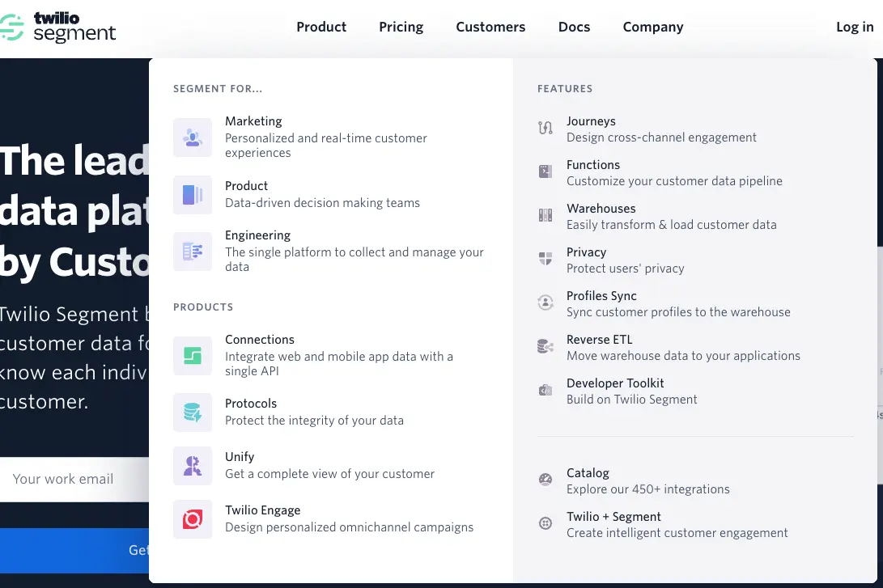Click the Journeys path icon
Image resolution: width=883 pixels, height=588 pixels.
point(546,128)
